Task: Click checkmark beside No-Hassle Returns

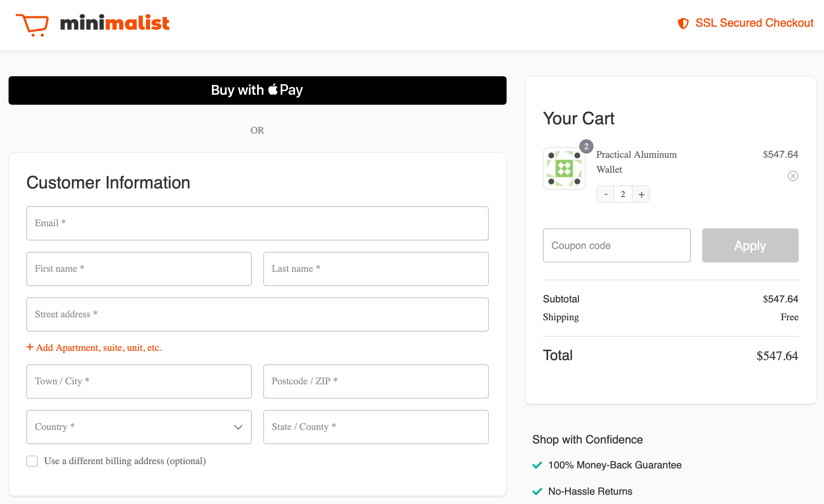Action: [537, 492]
